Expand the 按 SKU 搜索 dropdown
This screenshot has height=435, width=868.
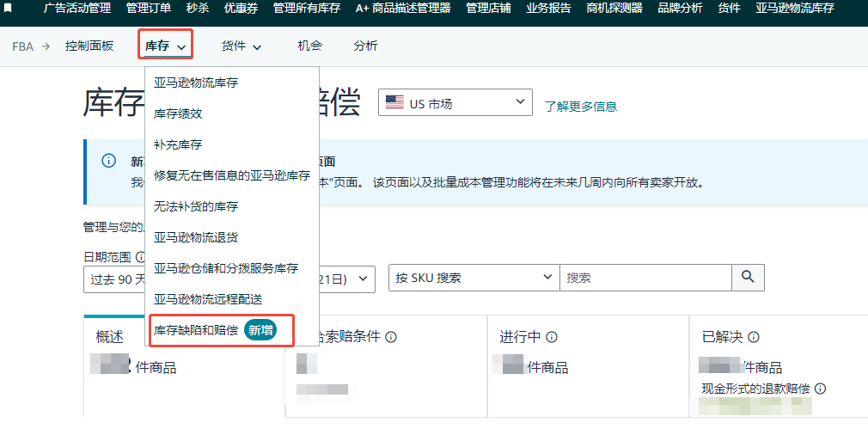[x=474, y=278]
